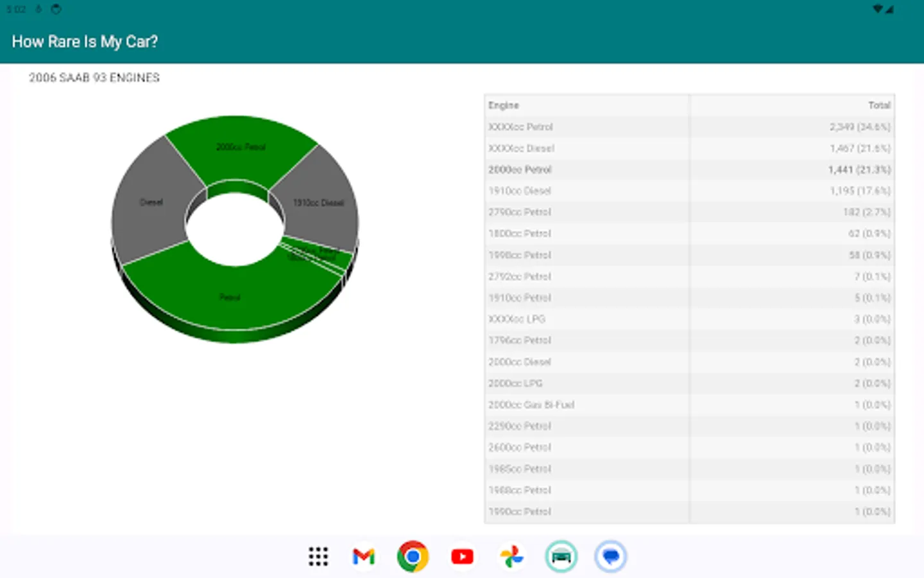The image size is (924, 578).
Task: Select the 1910cc Petrol engine row
Action: (690, 297)
